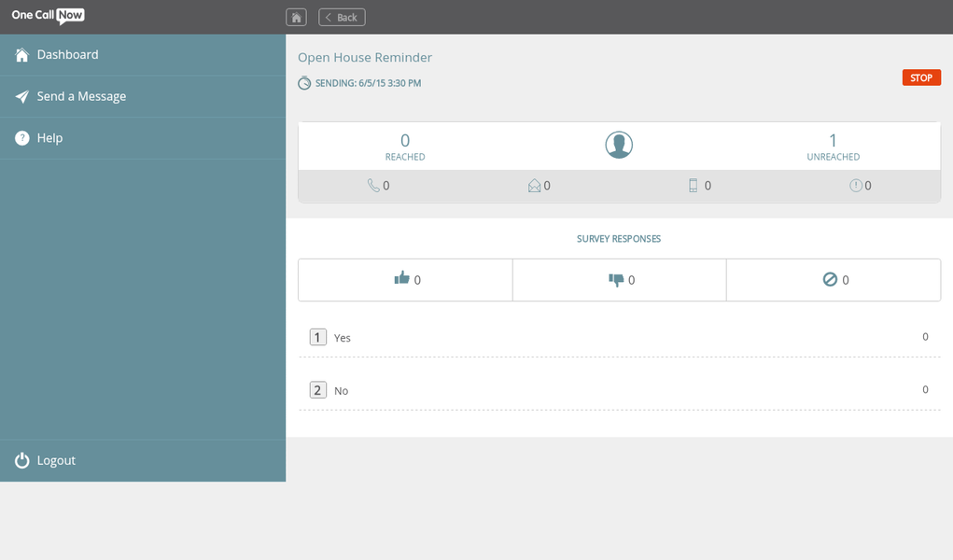The height and width of the screenshot is (560, 953).
Task: View the Reached contacts count
Action: (405, 147)
